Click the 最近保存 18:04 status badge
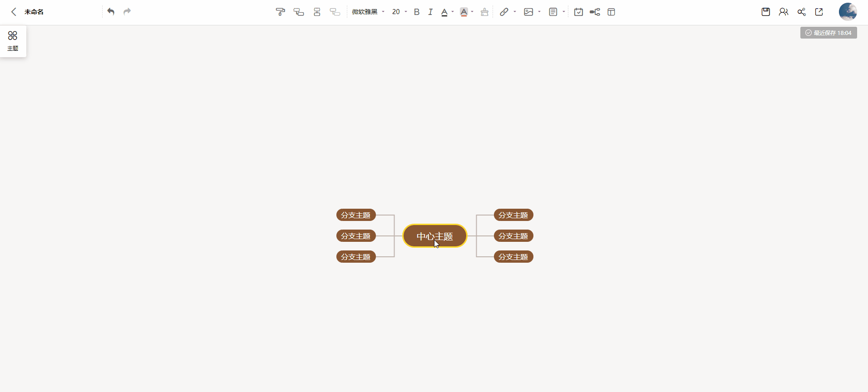This screenshot has height=392, width=868. (x=829, y=33)
